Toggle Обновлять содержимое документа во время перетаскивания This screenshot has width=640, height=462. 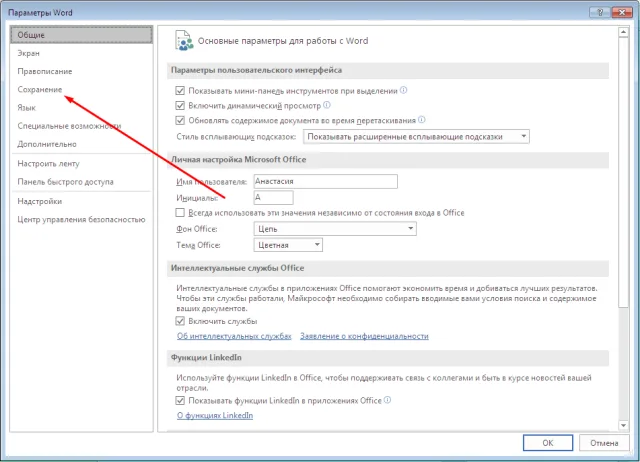[180, 120]
